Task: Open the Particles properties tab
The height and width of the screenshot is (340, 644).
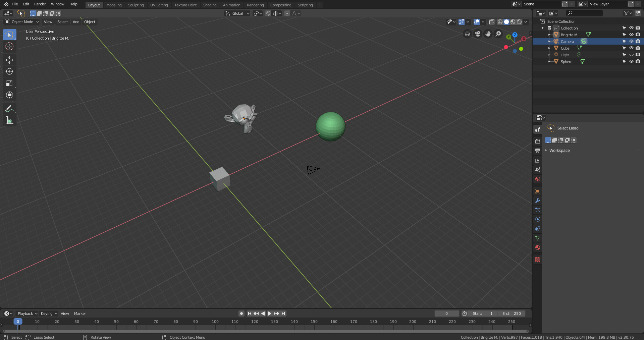Action: 538,210
